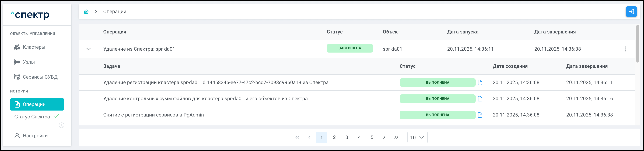Click the vertical scrollbar of operations table
This screenshot has height=151, width=644.
638,44
